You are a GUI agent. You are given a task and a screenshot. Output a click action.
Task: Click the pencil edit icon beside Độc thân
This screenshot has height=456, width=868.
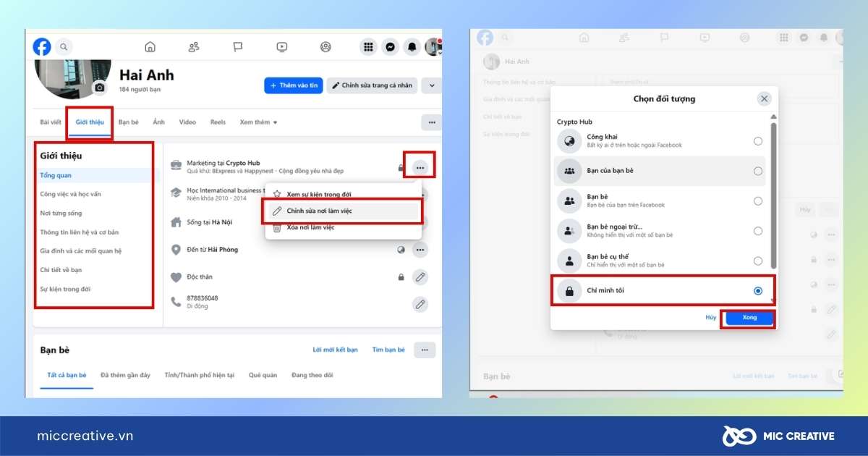420,277
